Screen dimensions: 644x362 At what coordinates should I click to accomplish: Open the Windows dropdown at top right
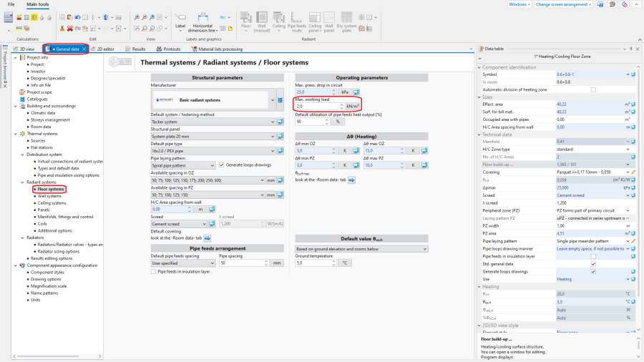[519, 4]
